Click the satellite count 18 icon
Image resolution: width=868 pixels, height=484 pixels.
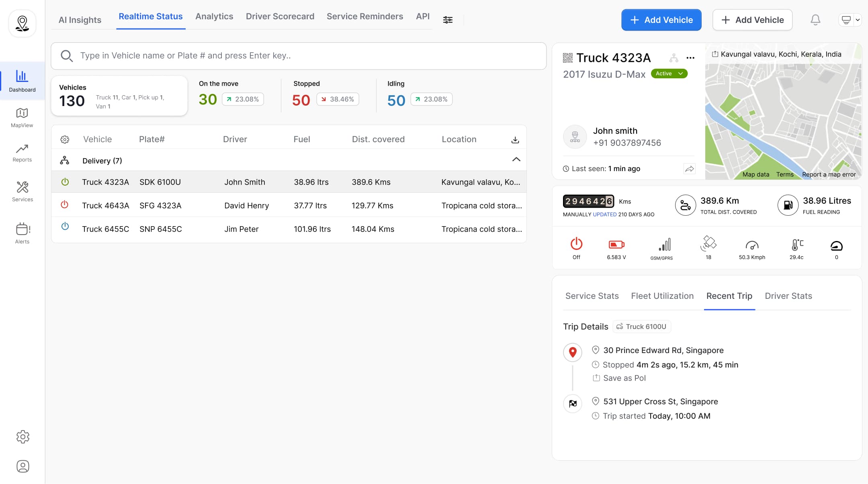pos(708,243)
